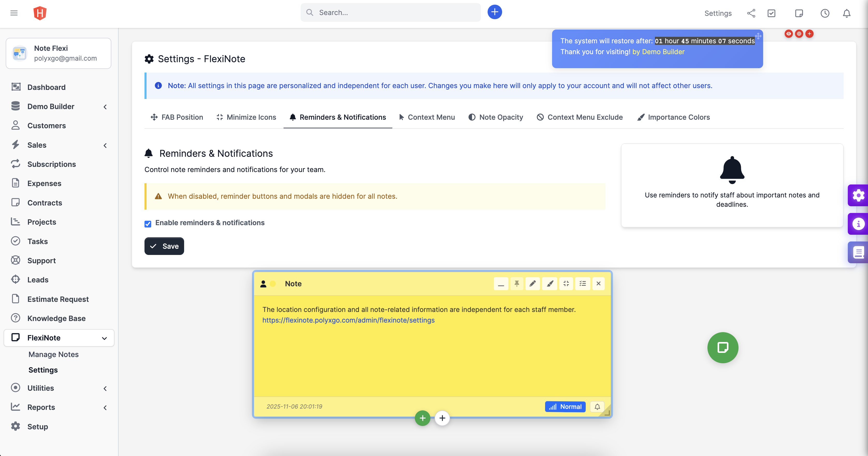Screen dimensions: 868x456
Task: Open the note checklist icon
Action: (x=583, y=284)
